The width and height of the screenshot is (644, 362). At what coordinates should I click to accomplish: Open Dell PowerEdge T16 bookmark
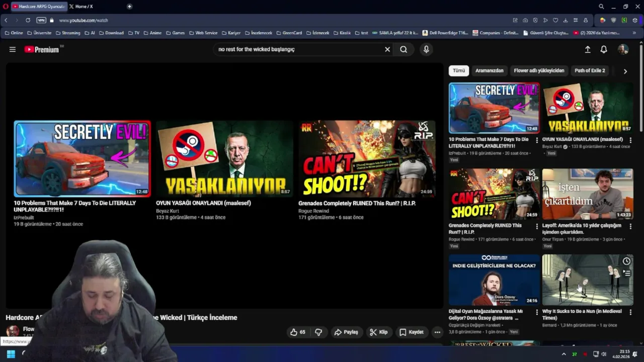[445, 33]
